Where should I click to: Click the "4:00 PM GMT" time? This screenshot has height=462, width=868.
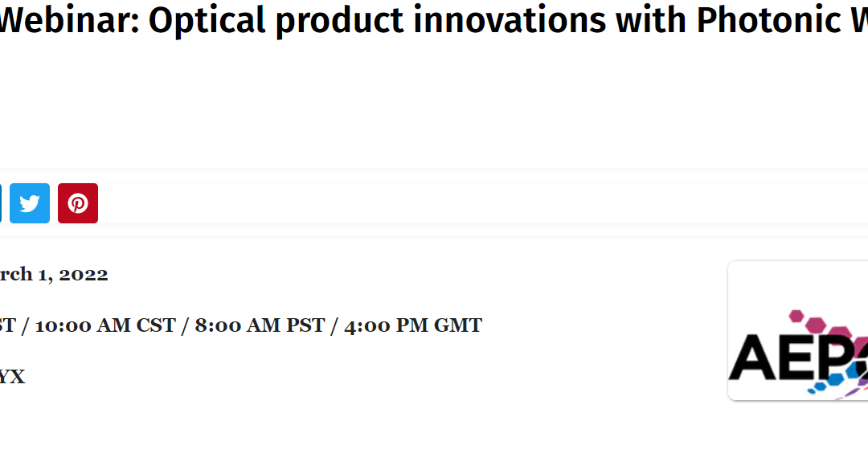click(413, 325)
